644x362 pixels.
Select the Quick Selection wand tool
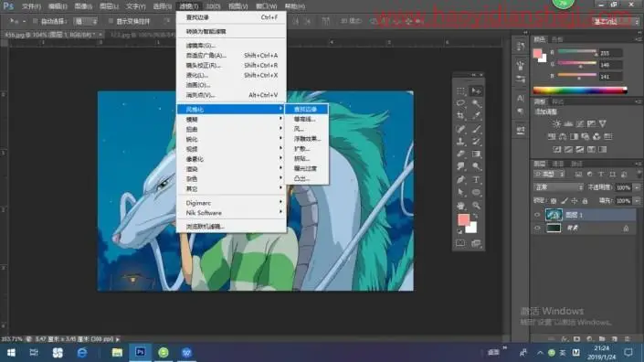tap(476, 103)
